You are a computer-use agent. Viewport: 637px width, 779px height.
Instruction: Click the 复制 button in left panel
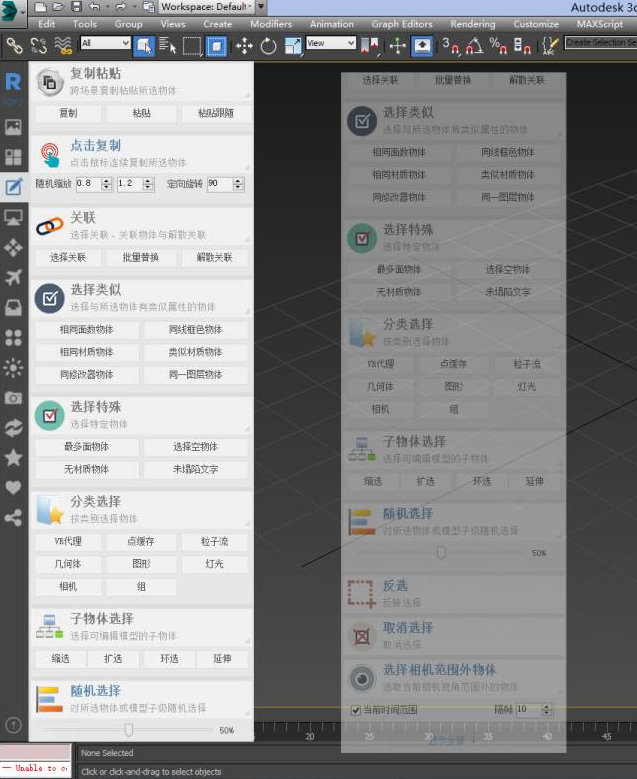68,113
